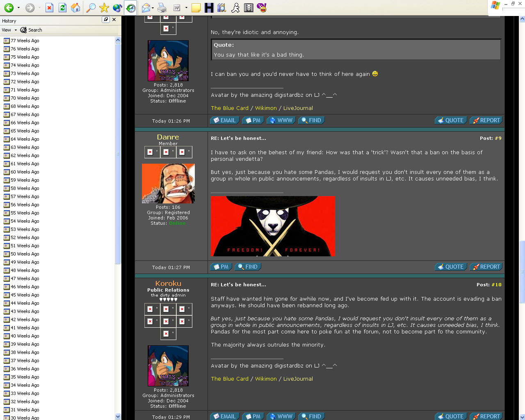The height and width of the screenshot is (420, 525).
Task: Click PM button on the 01:26 PM post
Action: click(x=253, y=120)
